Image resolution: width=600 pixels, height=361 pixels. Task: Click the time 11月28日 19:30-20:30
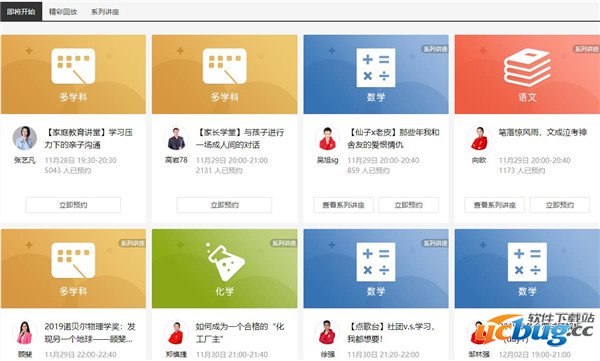click(x=80, y=160)
